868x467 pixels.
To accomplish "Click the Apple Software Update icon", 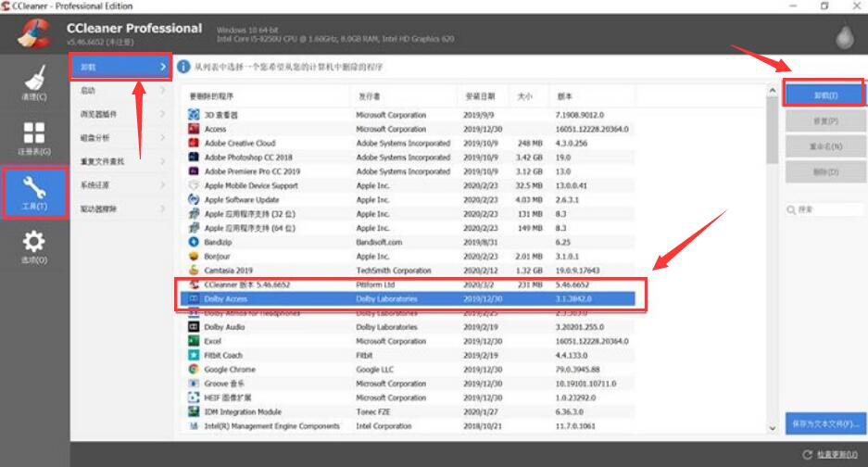I will (x=194, y=199).
